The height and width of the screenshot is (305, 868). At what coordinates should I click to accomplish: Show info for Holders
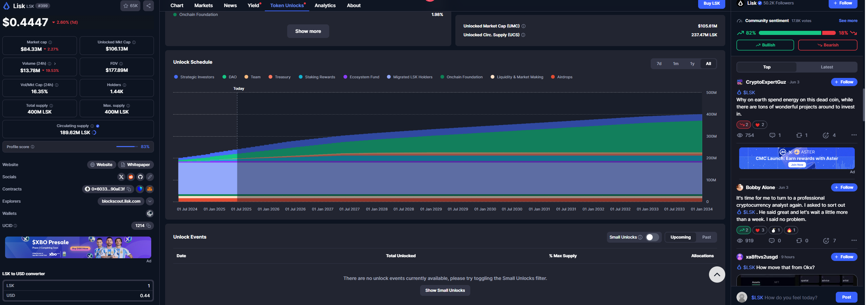[x=124, y=85]
